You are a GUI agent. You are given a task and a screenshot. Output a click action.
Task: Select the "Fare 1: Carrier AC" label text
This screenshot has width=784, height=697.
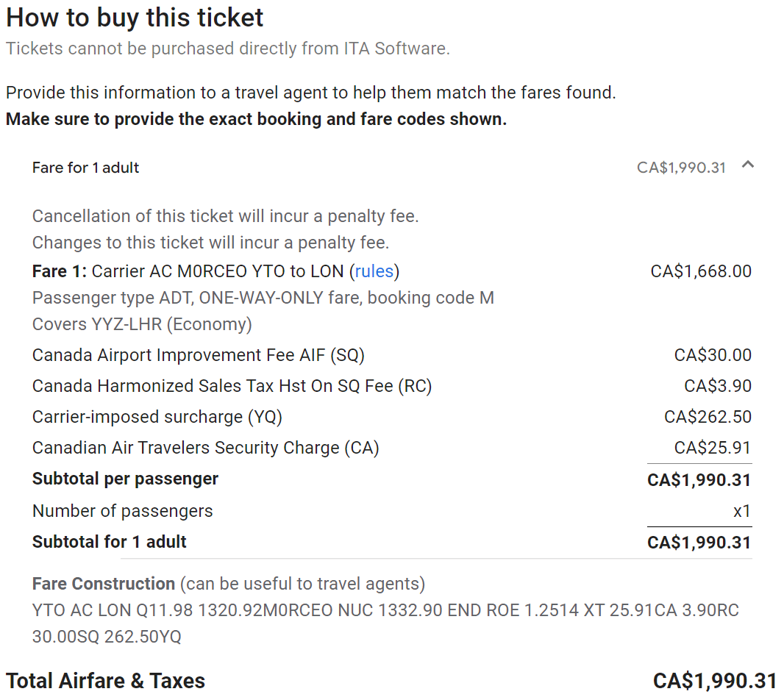click(88, 271)
